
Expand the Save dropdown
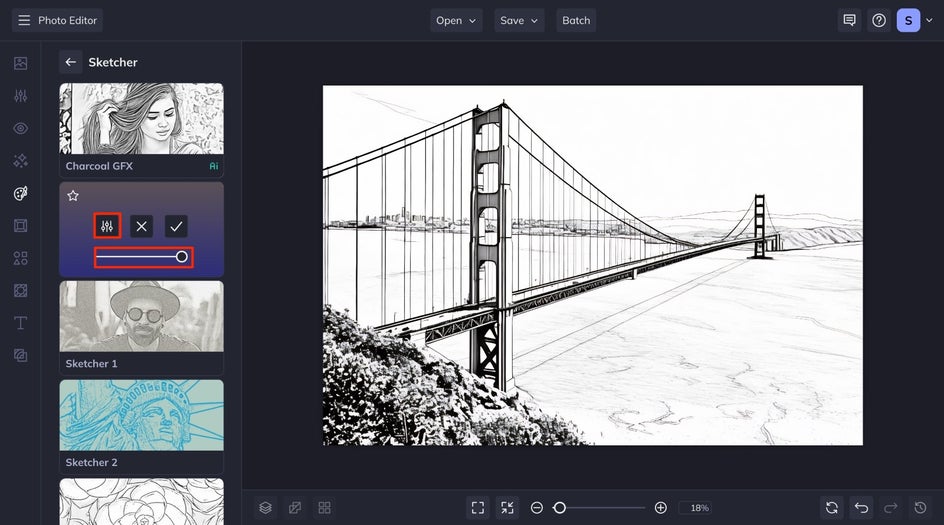click(519, 20)
